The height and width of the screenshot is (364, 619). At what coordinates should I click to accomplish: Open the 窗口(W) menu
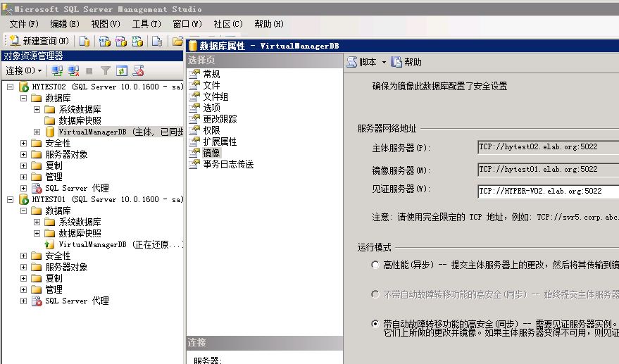point(187,24)
